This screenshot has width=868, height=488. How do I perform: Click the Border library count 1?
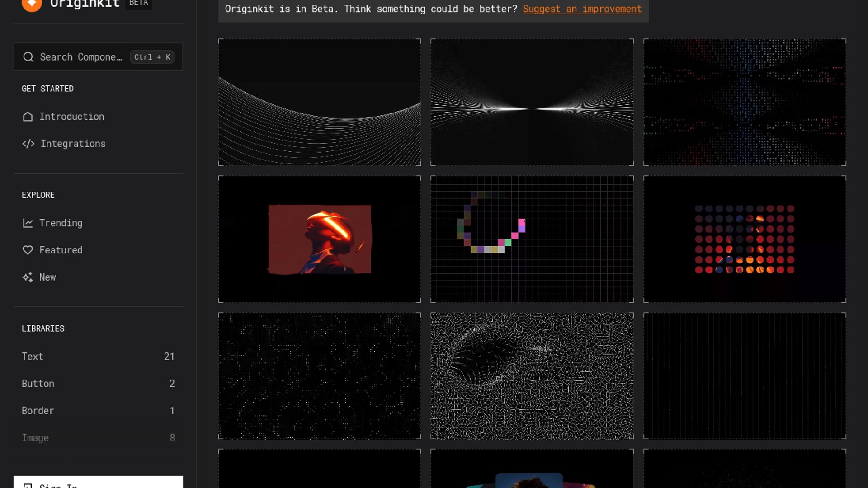(172, 411)
